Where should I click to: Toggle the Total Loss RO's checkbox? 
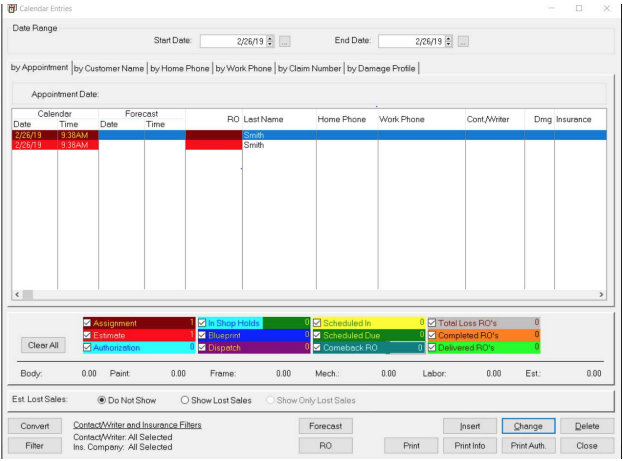tap(432, 322)
